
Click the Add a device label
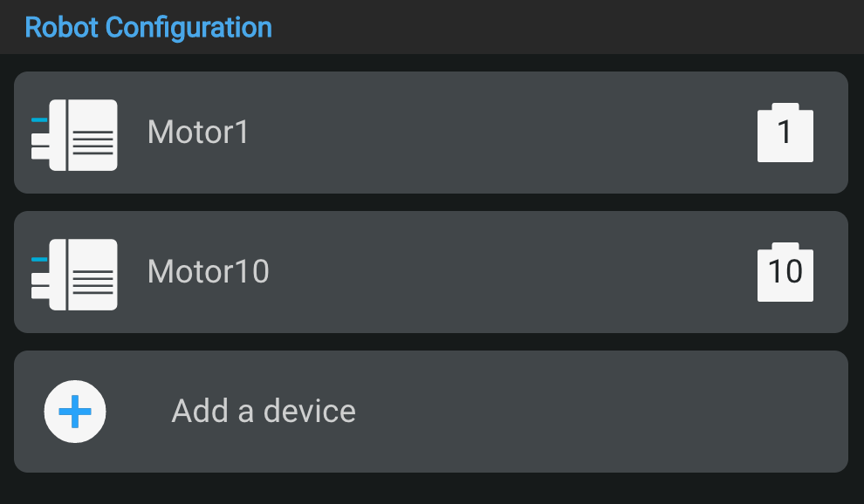pos(264,411)
